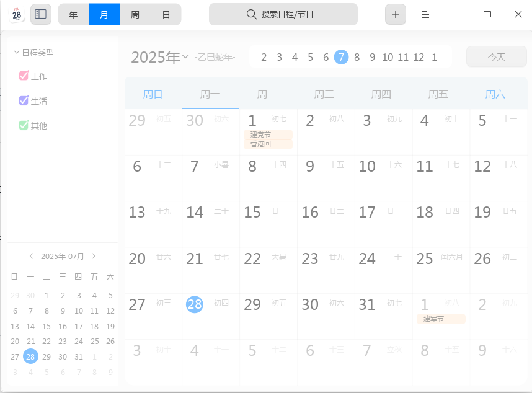Select day 31 初七 in main grid
The width and height of the screenshot is (532, 393).
tap(383, 316)
